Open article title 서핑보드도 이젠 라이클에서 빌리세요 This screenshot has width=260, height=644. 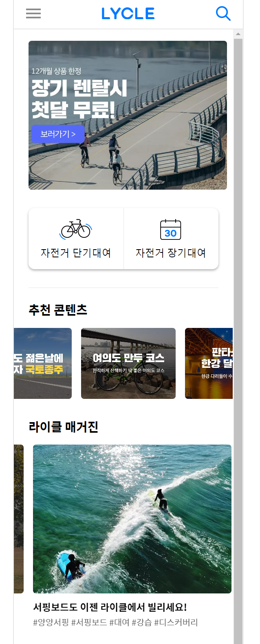click(x=110, y=607)
